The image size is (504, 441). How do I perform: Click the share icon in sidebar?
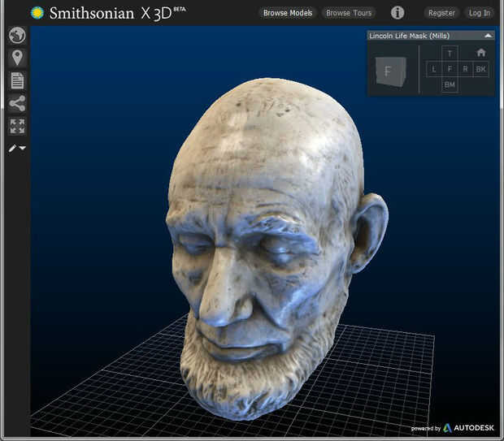(x=17, y=103)
